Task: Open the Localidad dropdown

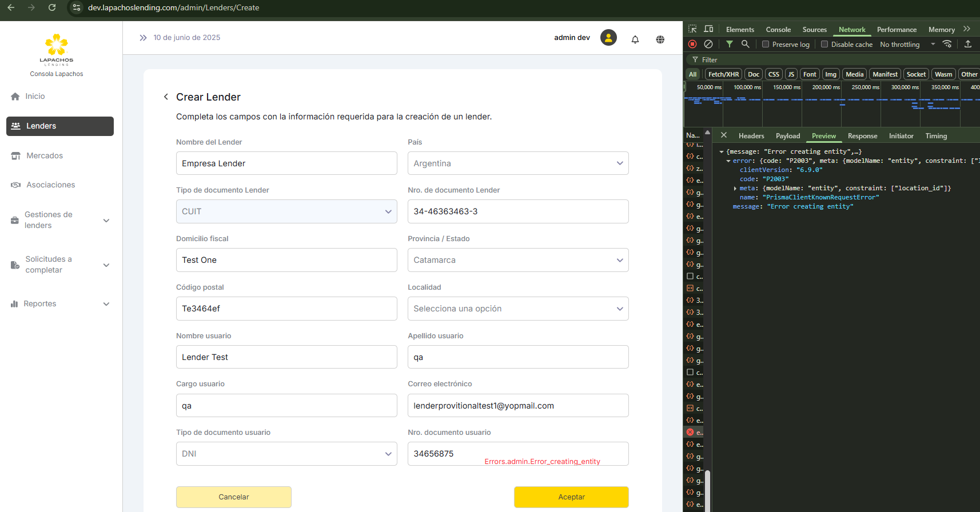Action: coord(517,309)
